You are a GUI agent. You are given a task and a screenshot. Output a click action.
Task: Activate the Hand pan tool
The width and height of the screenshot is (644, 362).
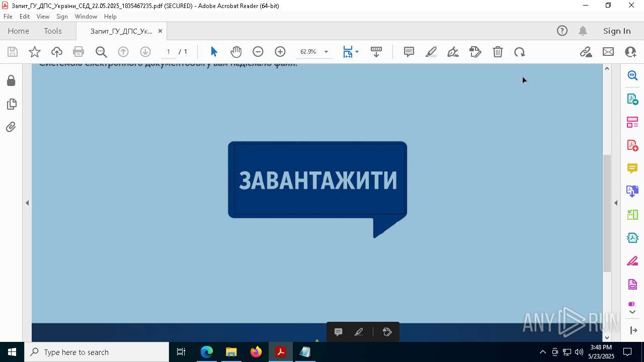click(x=236, y=52)
